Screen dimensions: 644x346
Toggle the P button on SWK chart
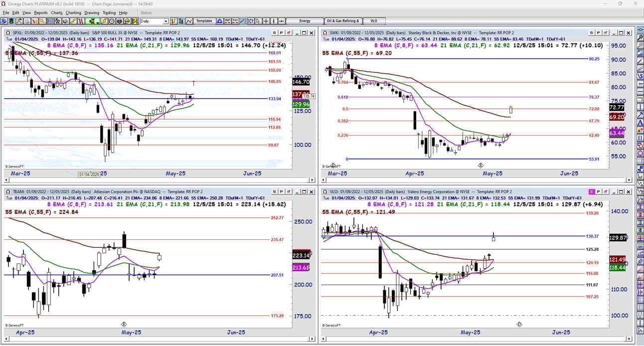point(598,32)
